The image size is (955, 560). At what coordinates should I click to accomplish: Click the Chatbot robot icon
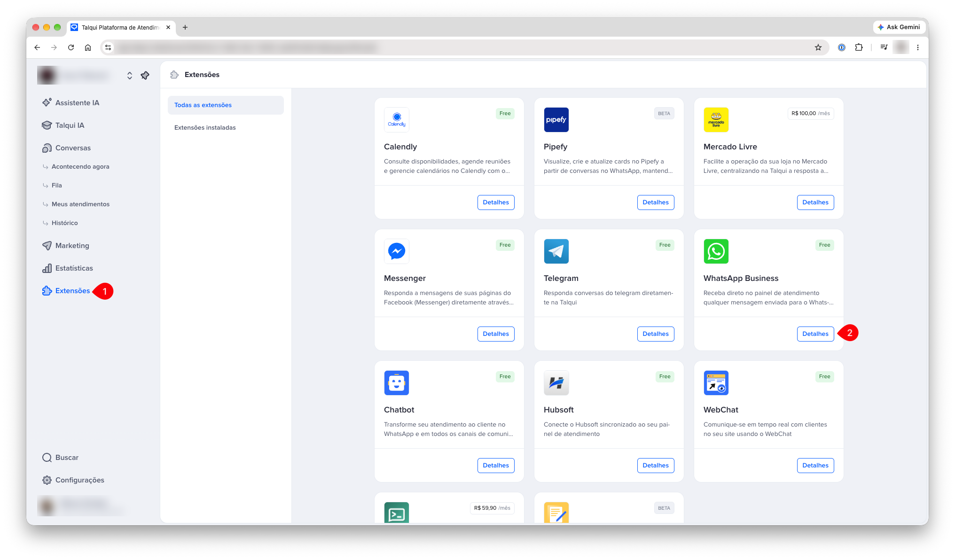[x=396, y=383]
